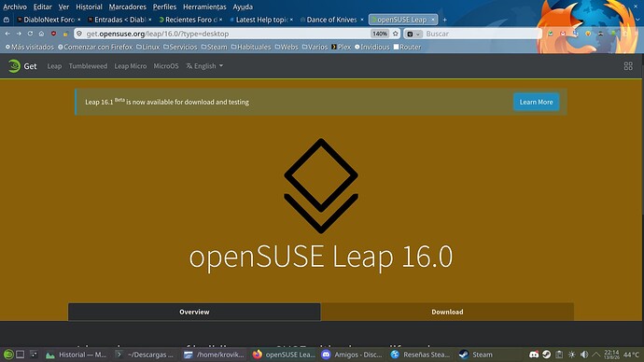Open the Historial menu
The width and height of the screenshot is (644, 362).
click(x=89, y=7)
